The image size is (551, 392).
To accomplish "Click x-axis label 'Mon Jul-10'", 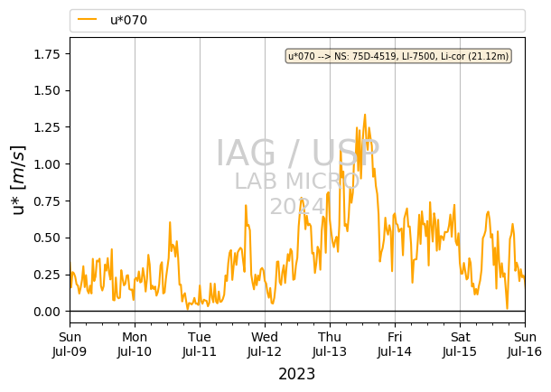I will point(135,344).
